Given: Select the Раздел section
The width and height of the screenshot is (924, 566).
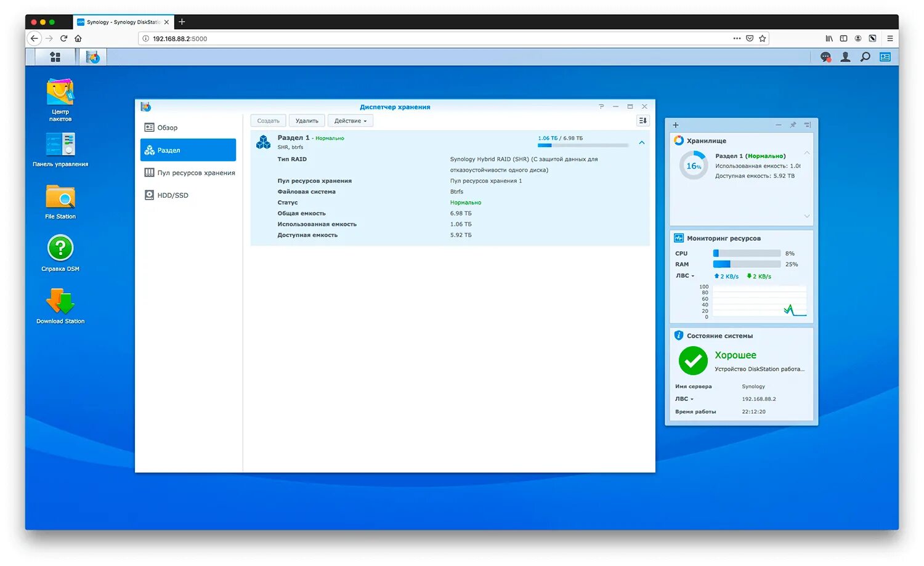Looking at the screenshot, I should 188,150.
